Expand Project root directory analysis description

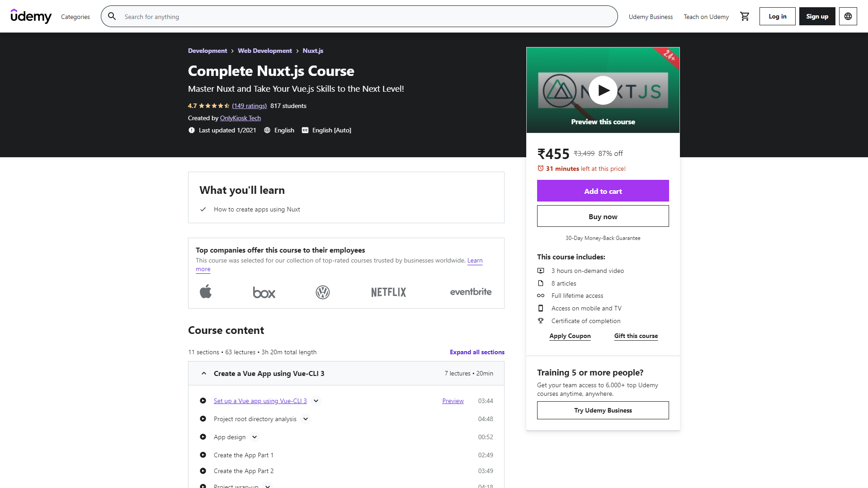(306, 419)
